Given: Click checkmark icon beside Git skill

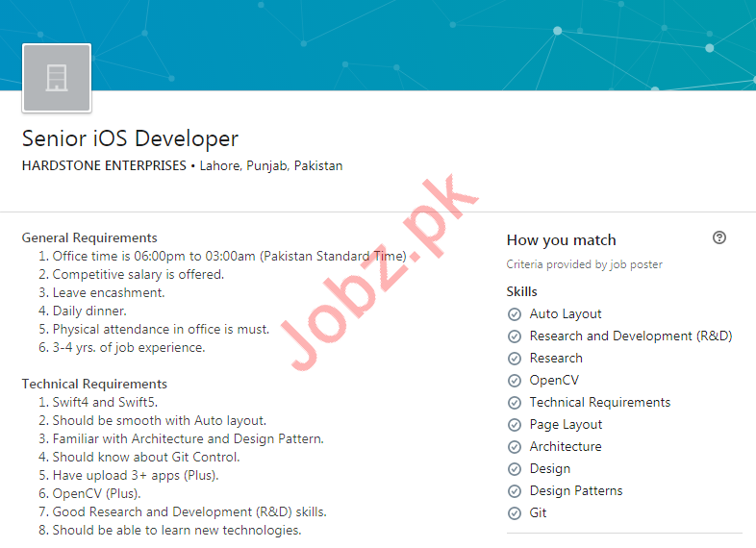Looking at the screenshot, I should point(514,513).
